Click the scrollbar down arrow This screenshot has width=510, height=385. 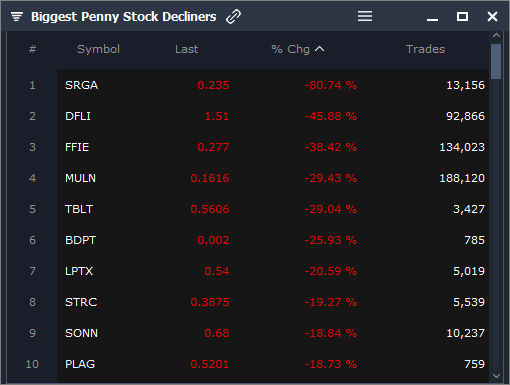pyautogui.click(x=496, y=376)
